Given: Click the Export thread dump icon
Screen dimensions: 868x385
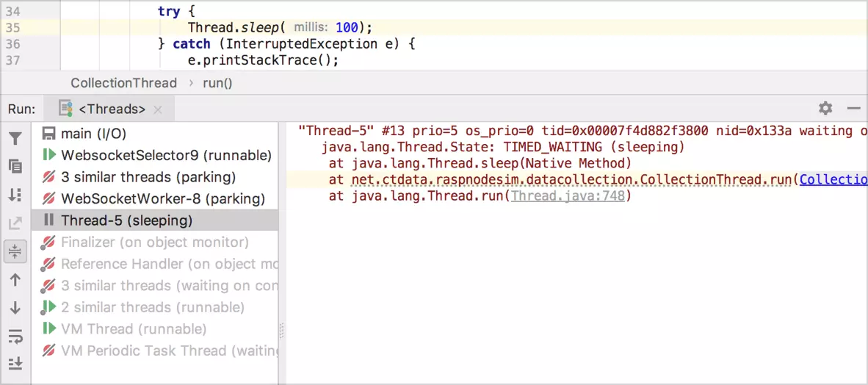Looking at the screenshot, I should pyautogui.click(x=15, y=223).
